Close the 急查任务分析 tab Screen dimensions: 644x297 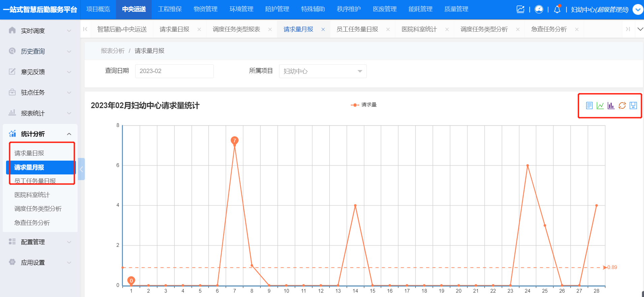click(x=577, y=30)
